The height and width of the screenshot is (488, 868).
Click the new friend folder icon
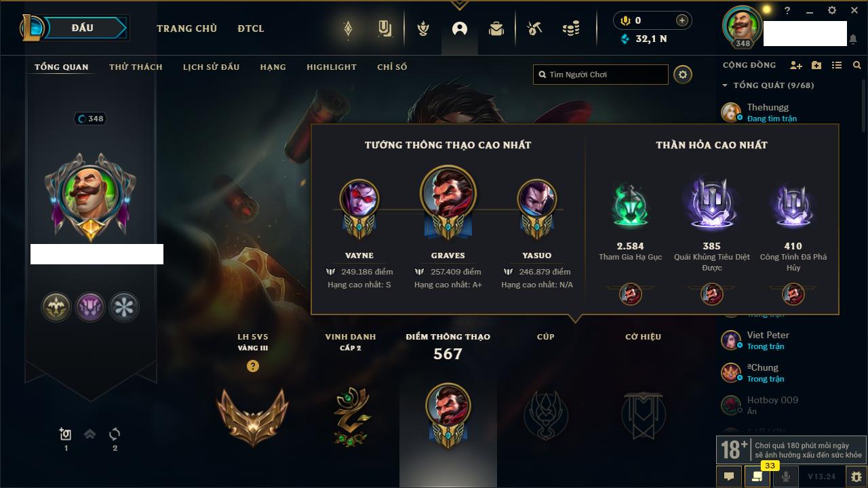pyautogui.click(x=816, y=65)
